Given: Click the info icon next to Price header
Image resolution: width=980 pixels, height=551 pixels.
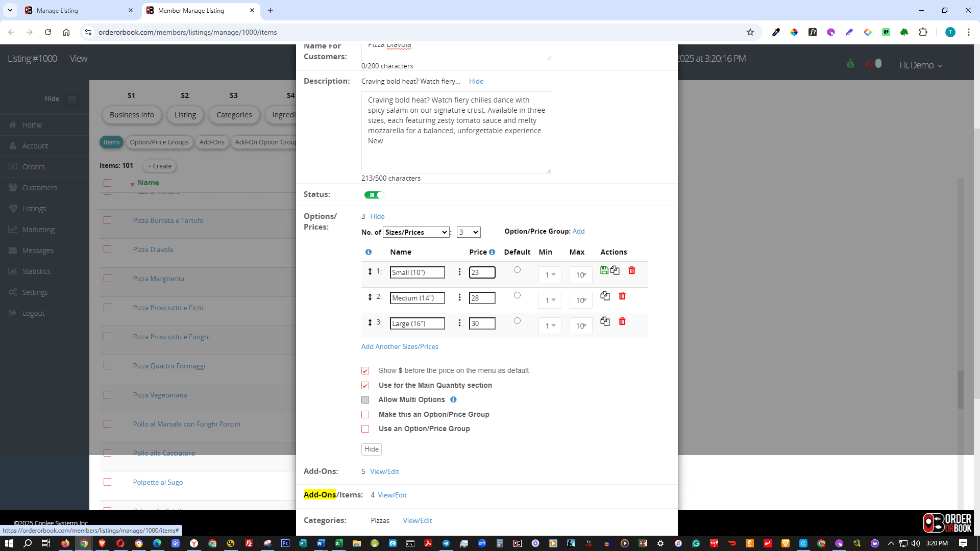Looking at the screenshot, I should click(x=492, y=252).
